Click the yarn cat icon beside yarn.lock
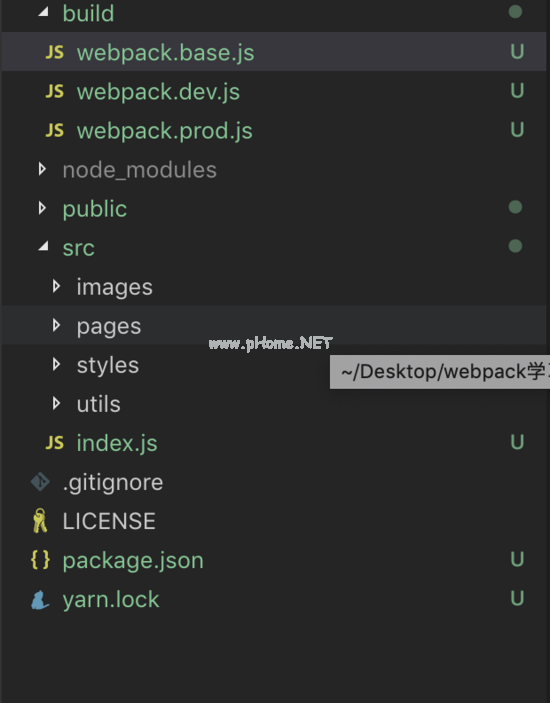550x703 pixels. coord(39,599)
